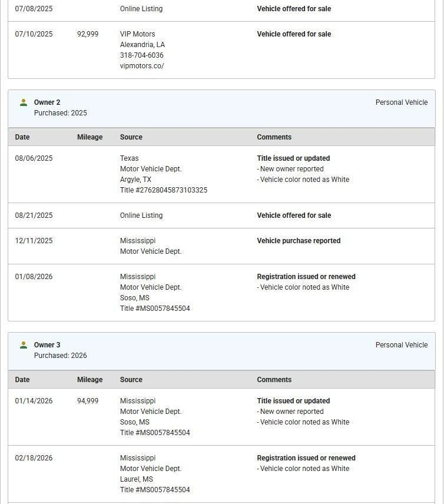Click the Mileage column header under Owner 2
This screenshot has width=444, height=504.
pos(90,137)
